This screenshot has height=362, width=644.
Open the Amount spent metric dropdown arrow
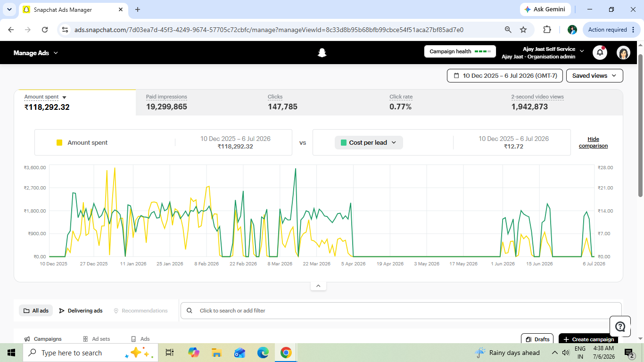coord(65,98)
